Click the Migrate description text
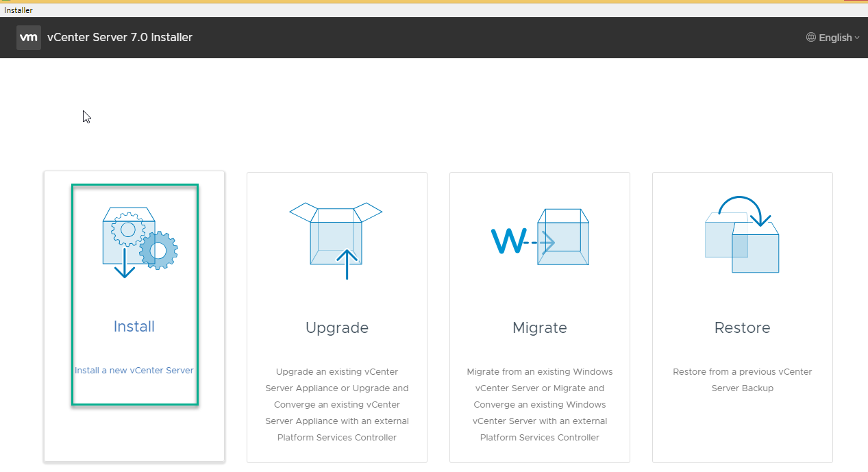This screenshot has height=472, width=868. click(540, 405)
